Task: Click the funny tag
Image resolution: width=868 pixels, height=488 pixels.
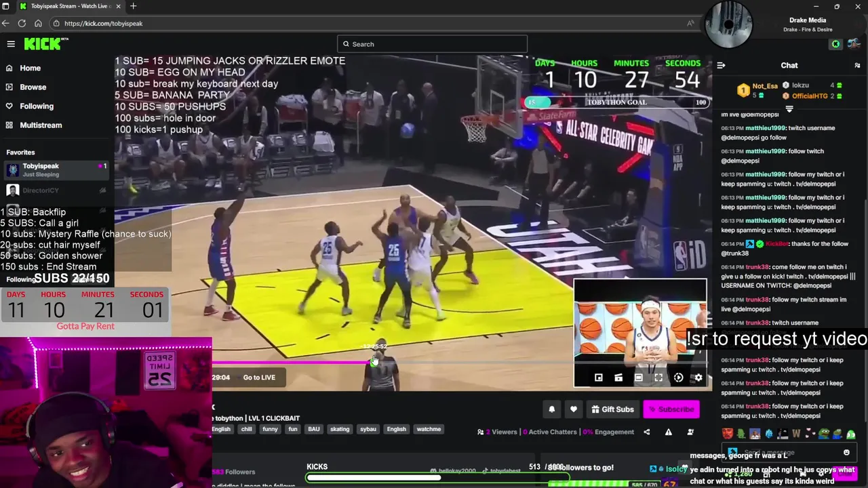Action: 270,429
